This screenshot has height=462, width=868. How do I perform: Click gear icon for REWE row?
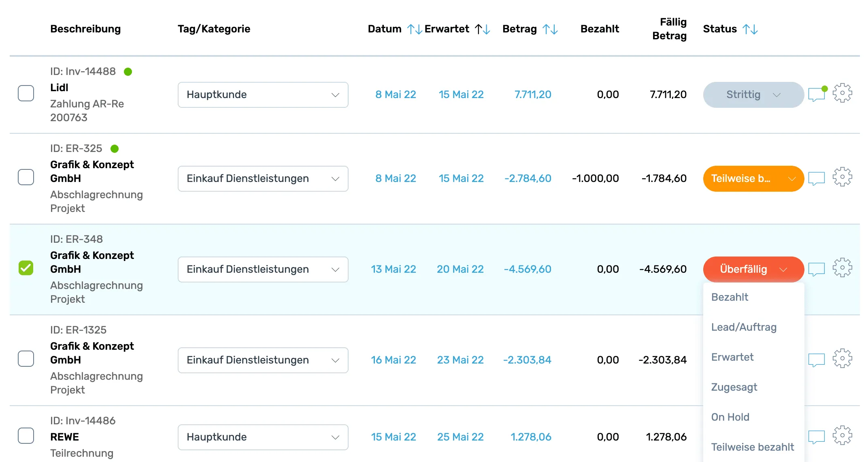click(842, 435)
